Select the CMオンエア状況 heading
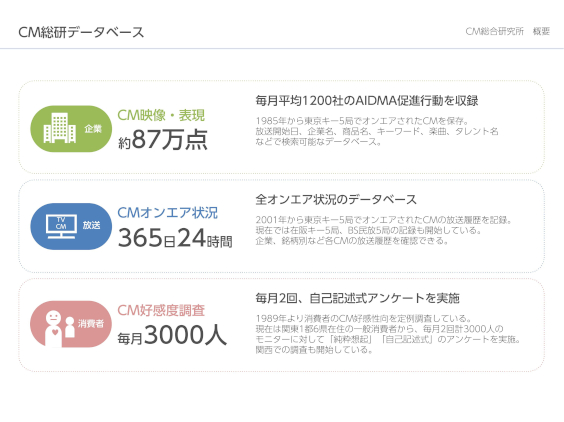The width and height of the screenshot is (564, 422). (x=168, y=213)
